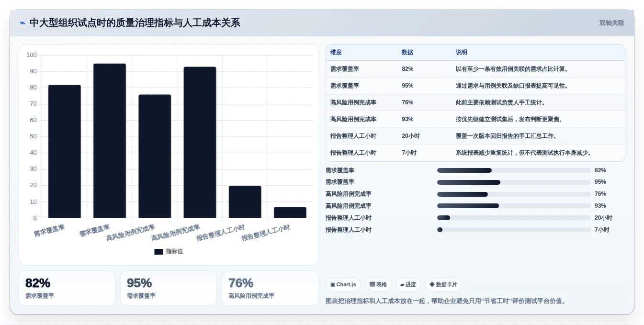644x325 pixels.
Task: Click the 7小时 cell in the table
Action: (409, 153)
